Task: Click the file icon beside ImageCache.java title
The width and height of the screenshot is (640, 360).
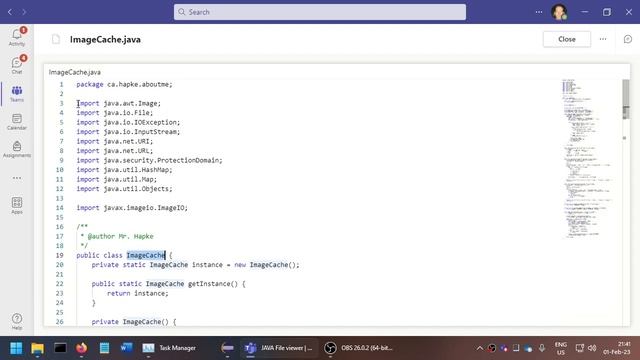Action: [x=56, y=39]
